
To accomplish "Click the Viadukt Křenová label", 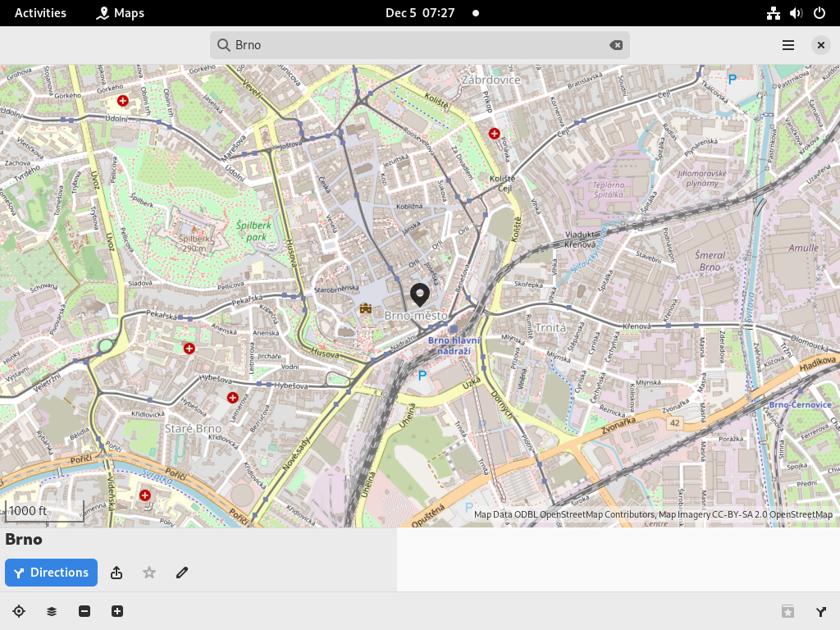I will 580,240.
